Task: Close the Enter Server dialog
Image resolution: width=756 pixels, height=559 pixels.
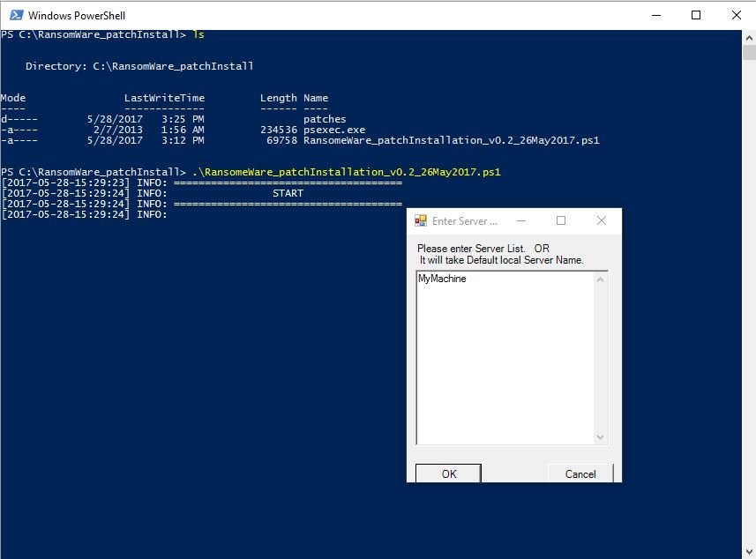Action: tap(602, 220)
